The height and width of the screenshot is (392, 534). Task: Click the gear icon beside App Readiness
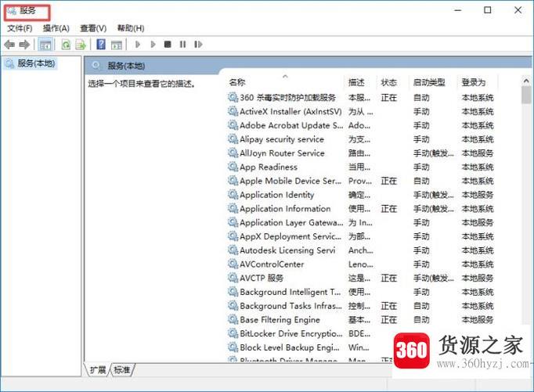coord(233,167)
